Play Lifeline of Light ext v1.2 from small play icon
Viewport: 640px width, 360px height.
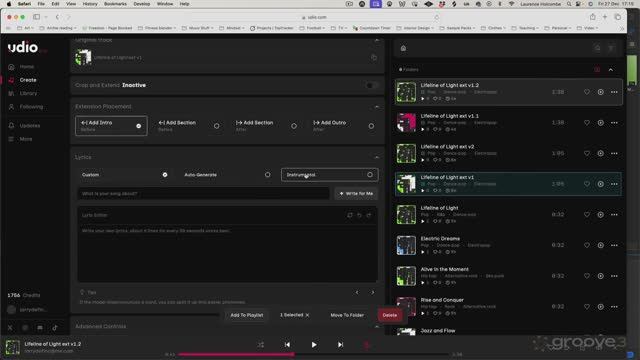coord(423,99)
